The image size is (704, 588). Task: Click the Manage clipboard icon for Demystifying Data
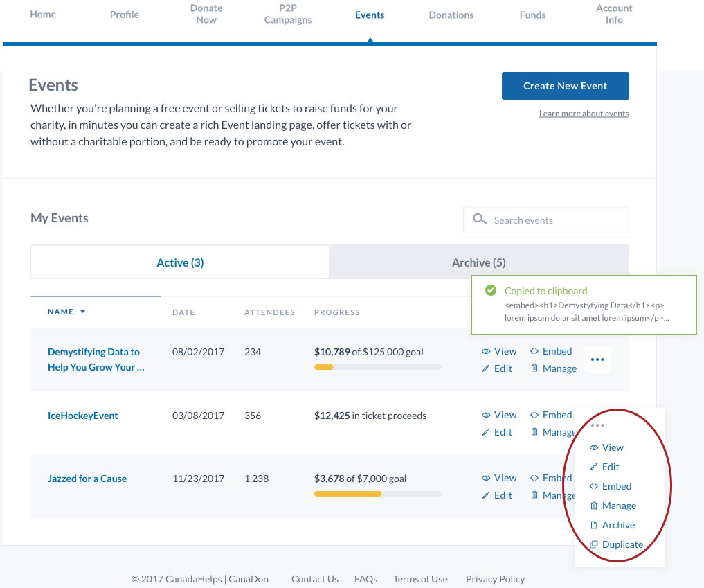click(534, 368)
